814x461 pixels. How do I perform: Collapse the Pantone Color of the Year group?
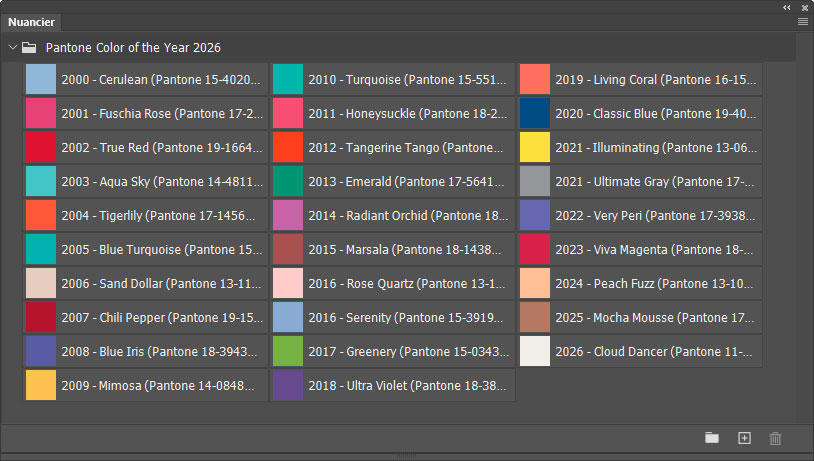[x=13, y=47]
